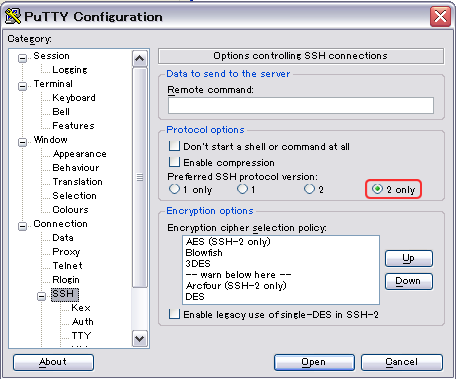Click the category tree scroll down arrow
Image resolution: width=456 pixels, height=379 pixels.
pyautogui.click(x=139, y=339)
